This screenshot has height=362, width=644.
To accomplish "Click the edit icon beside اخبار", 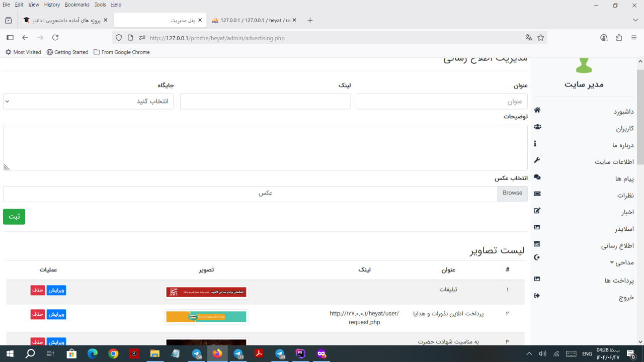I will click(x=537, y=211).
